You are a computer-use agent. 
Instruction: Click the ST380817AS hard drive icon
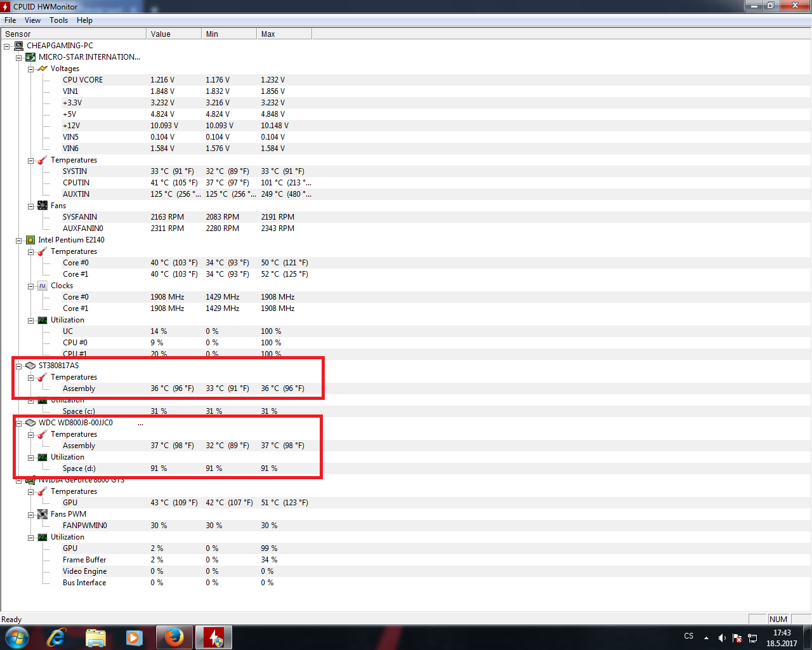tap(30, 366)
